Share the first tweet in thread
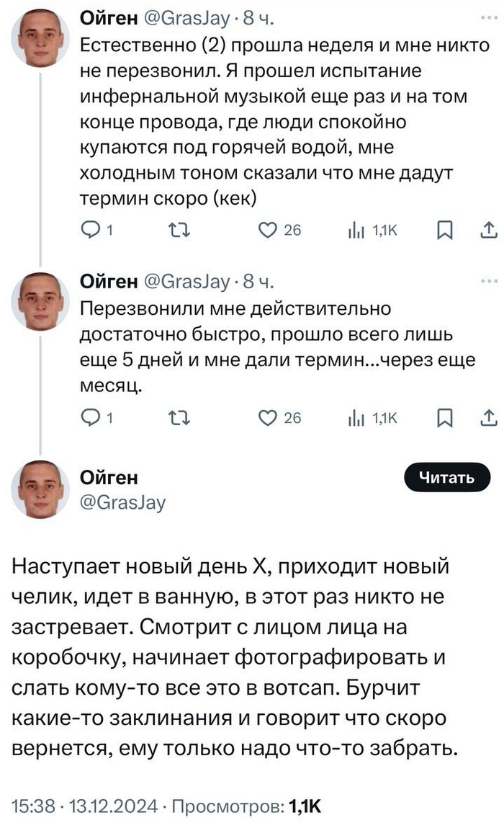This screenshot has width=504, height=828. click(487, 231)
